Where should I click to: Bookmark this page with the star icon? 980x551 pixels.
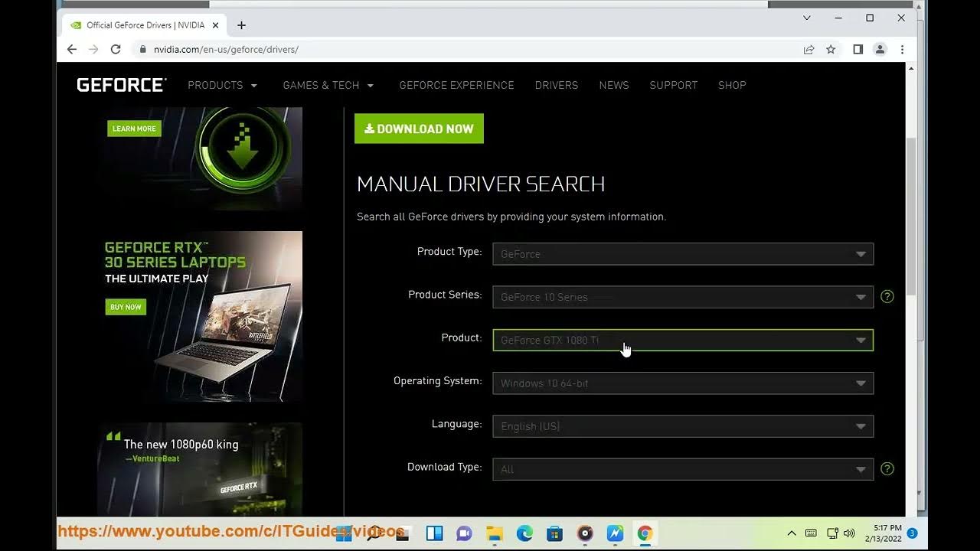[831, 49]
